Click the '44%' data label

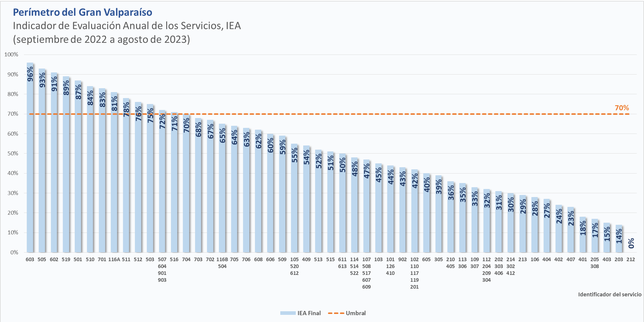tap(391, 177)
